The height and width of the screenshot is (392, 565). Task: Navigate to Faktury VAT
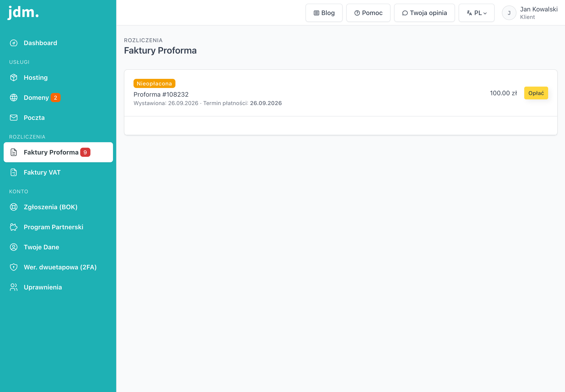58,173
